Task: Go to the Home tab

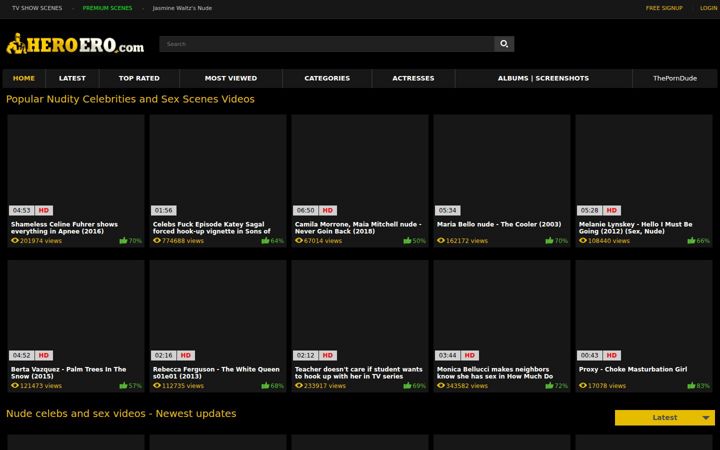Action: click(x=24, y=79)
